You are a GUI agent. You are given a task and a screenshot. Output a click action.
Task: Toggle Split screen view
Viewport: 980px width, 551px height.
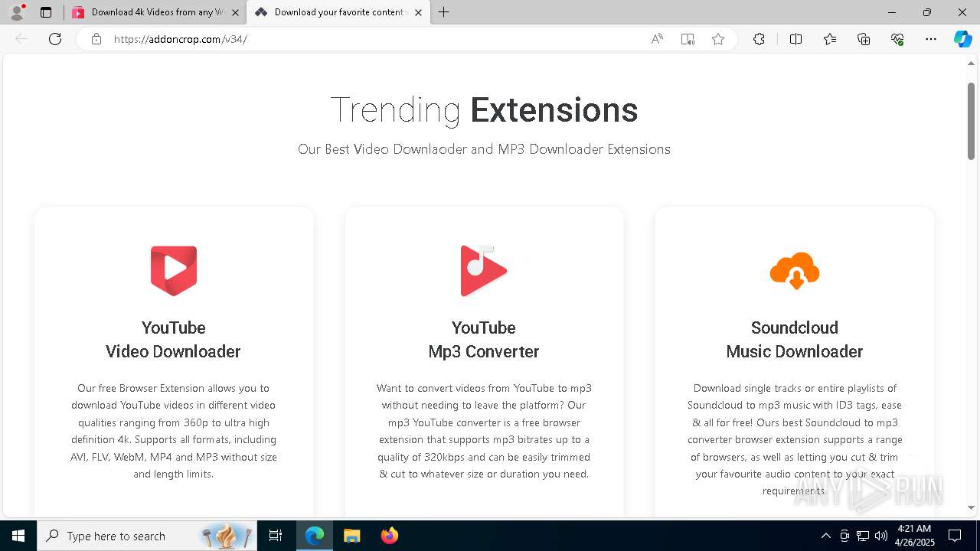click(795, 39)
